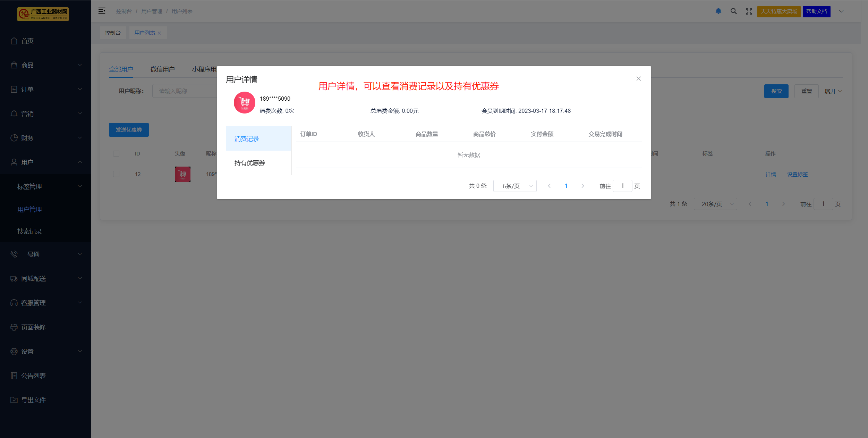Click the notification bell icon

[x=718, y=11]
